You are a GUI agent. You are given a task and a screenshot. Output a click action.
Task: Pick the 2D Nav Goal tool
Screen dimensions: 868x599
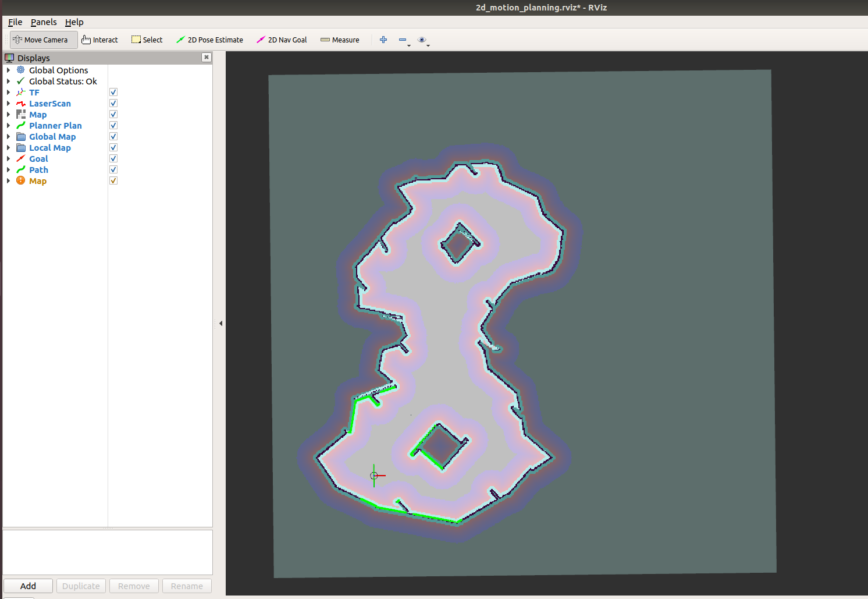tap(282, 40)
